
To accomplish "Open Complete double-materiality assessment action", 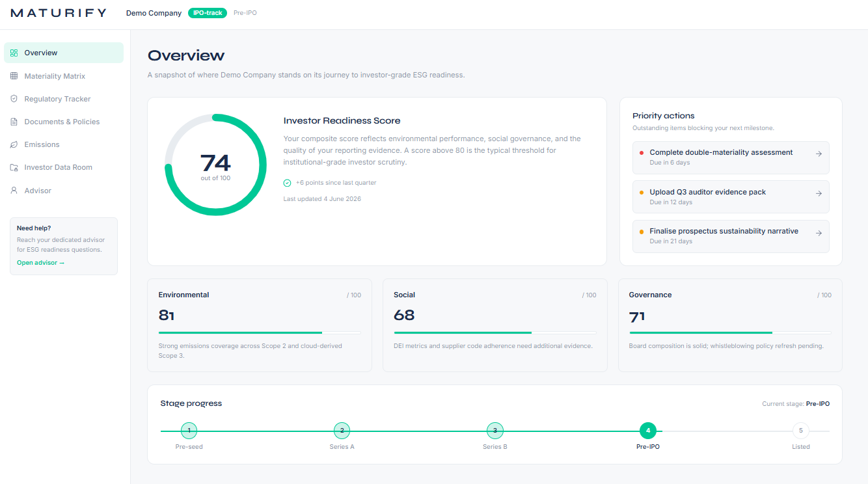I will [731, 157].
